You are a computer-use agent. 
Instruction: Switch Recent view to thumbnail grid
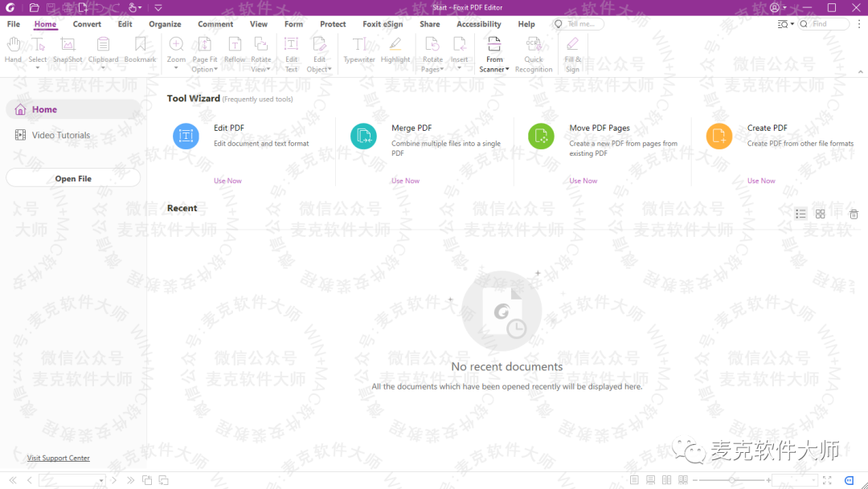click(820, 214)
